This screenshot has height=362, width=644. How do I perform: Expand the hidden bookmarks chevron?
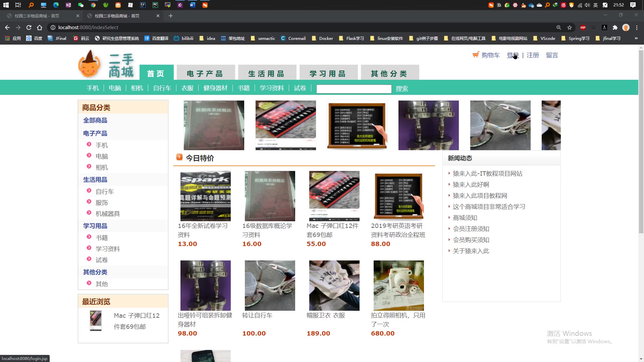(x=636, y=38)
